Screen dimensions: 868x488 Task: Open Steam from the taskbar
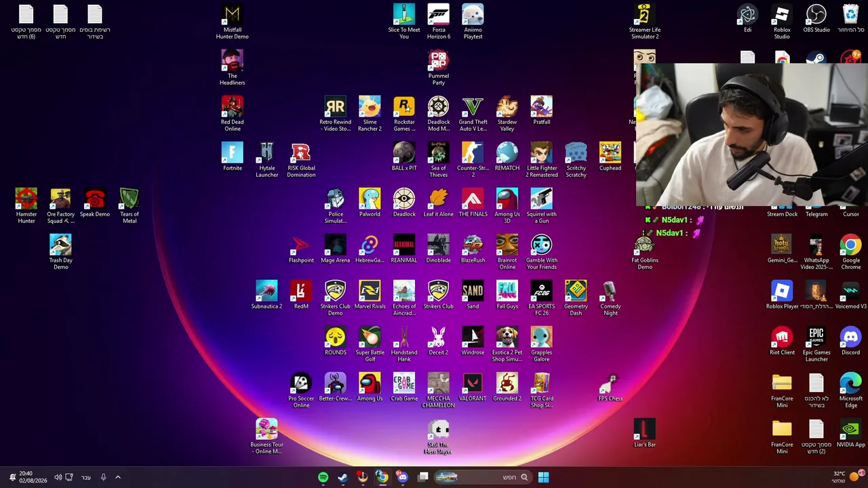(342, 477)
